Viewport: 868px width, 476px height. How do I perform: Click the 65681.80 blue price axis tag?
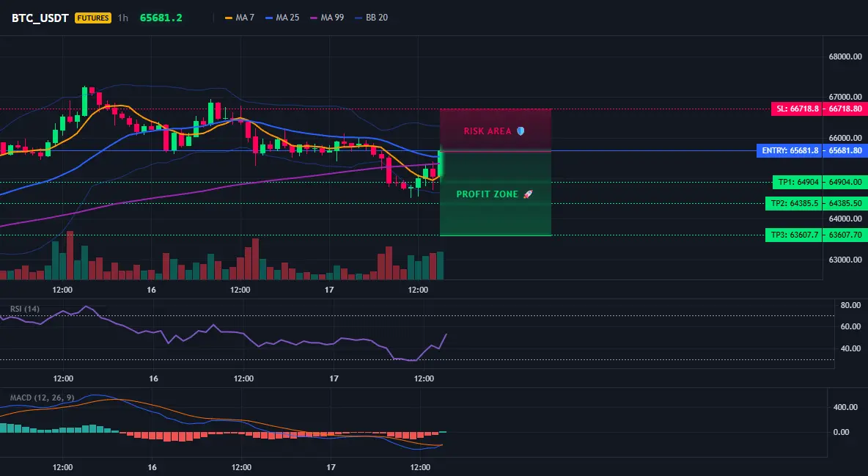pyautogui.click(x=845, y=151)
